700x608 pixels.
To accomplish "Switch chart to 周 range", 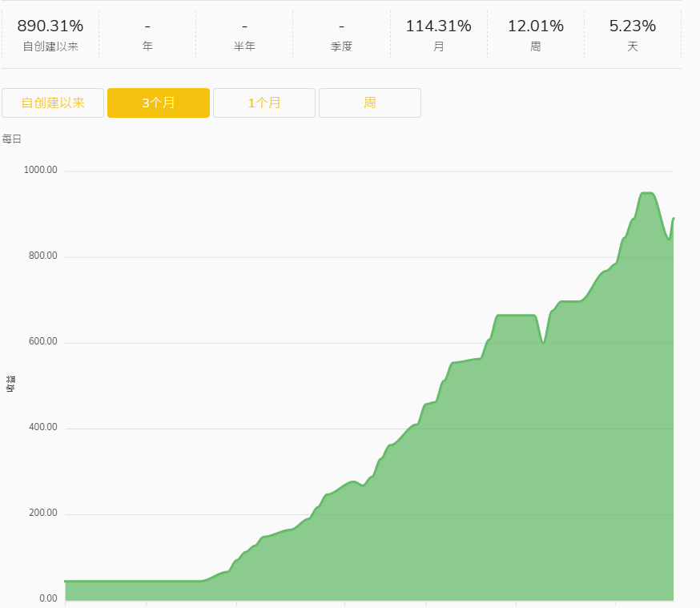I will coord(370,103).
